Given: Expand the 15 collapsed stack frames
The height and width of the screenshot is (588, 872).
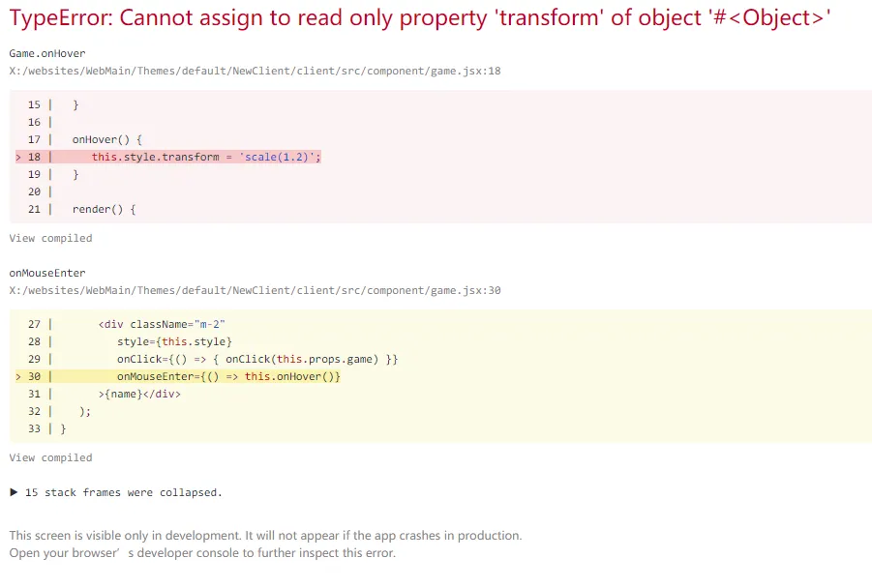Looking at the screenshot, I should click(x=123, y=492).
